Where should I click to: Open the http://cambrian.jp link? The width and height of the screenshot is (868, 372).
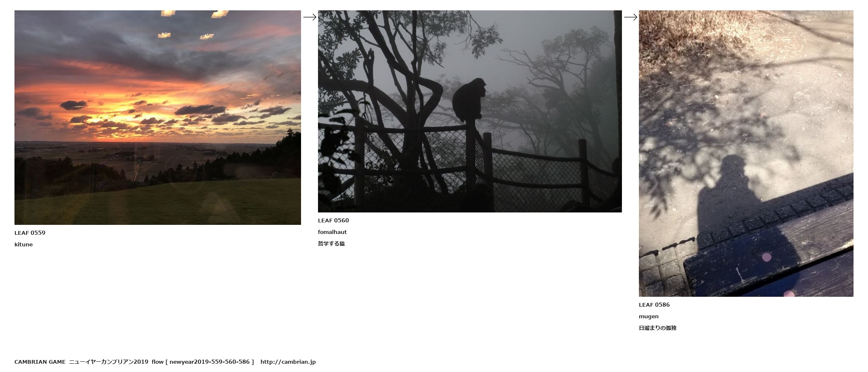point(288,362)
